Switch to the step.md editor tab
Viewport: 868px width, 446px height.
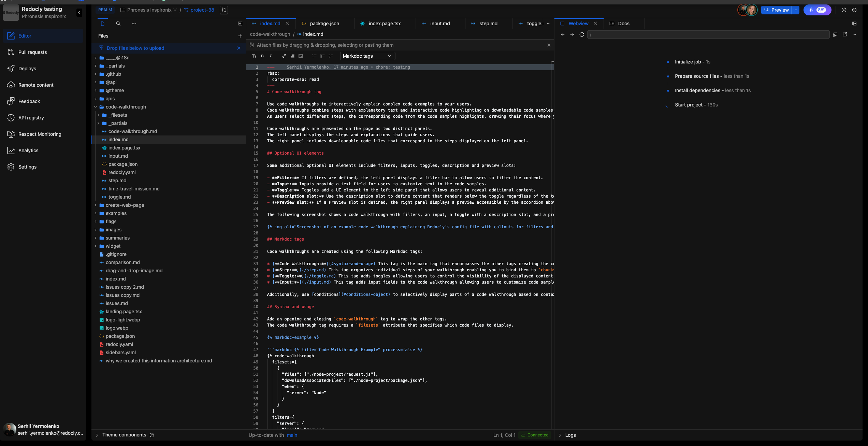[x=488, y=24]
